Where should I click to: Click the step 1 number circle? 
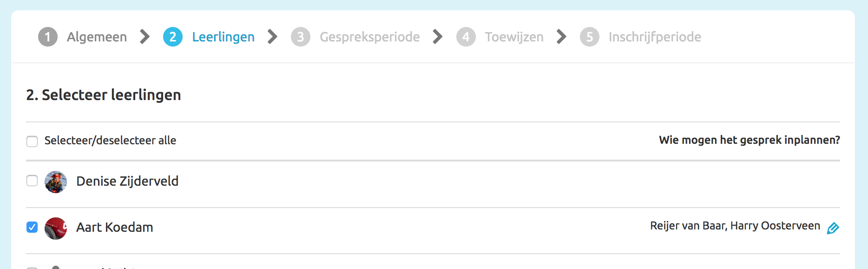48,37
